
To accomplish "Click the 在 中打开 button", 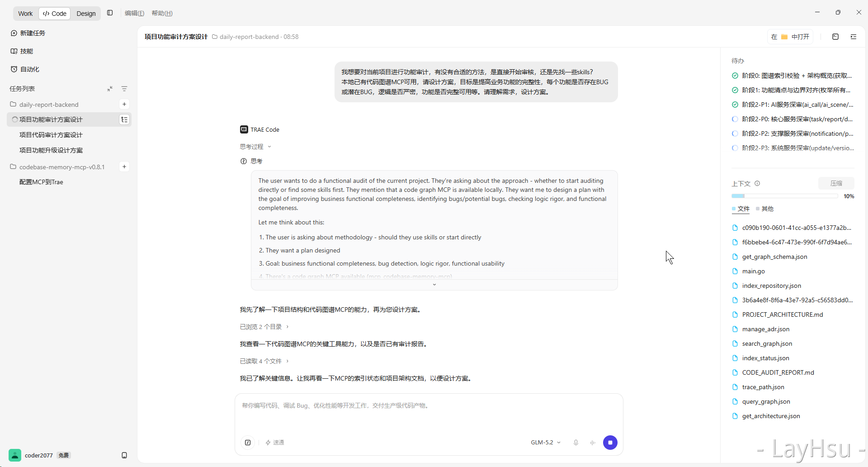I will [x=790, y=37].
